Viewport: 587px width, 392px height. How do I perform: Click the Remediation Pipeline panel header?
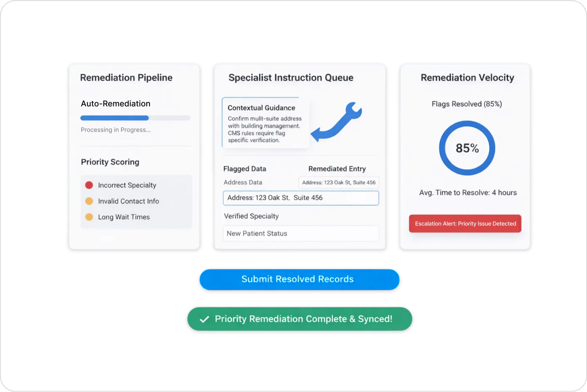[x=126, y=77]
